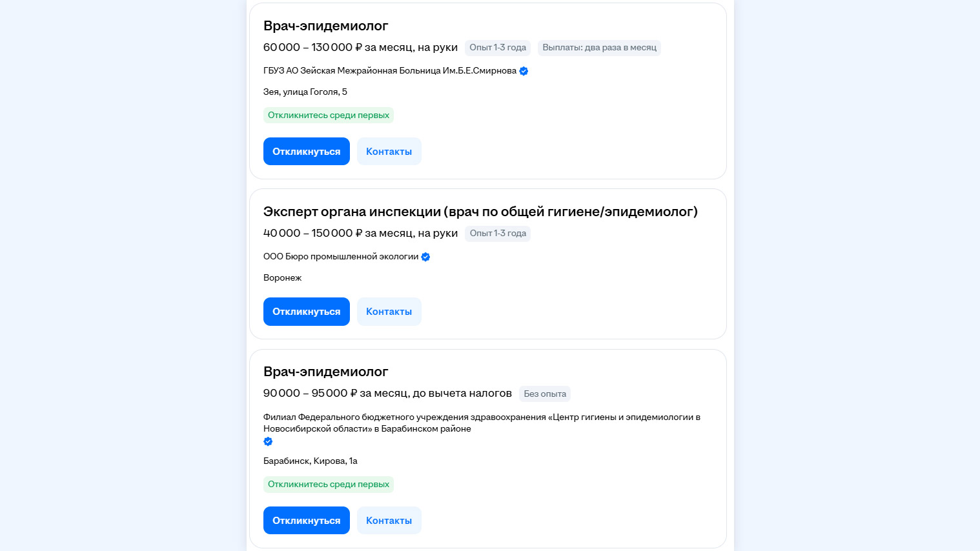This screenshot has height=551, width=980.
Task: Show Контакты for the Воронеж expert vacancy
Action: click(x=389, y=312)
